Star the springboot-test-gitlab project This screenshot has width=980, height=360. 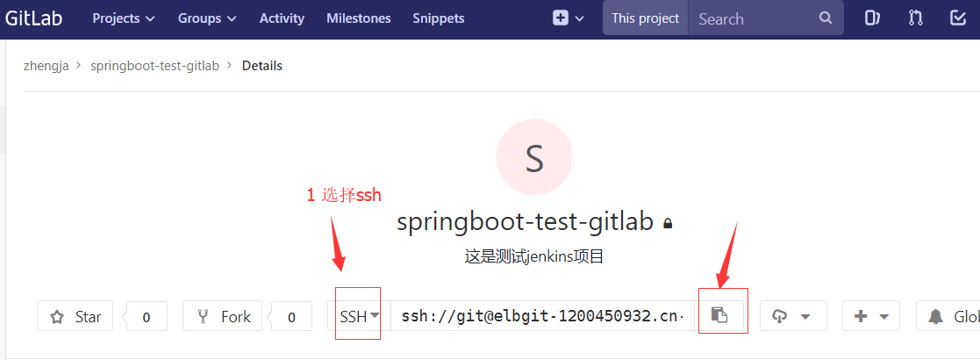pyautogui.click(x=75, y=316)
